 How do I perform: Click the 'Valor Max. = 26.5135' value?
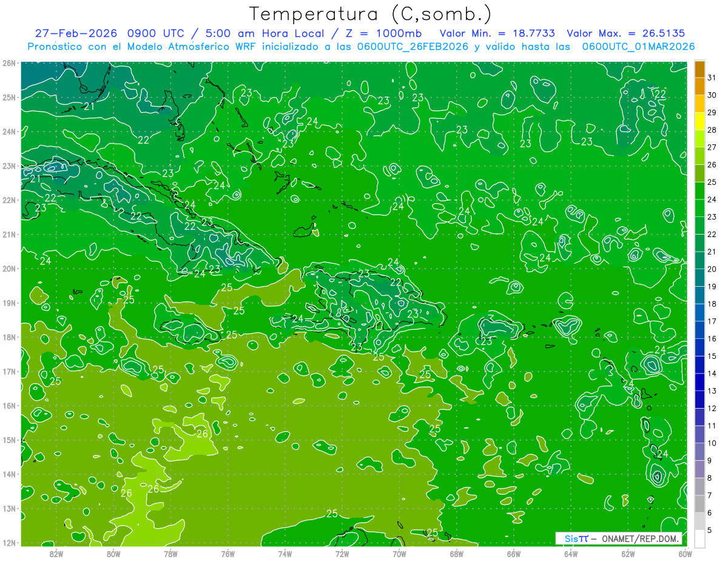(x=625, y=33)
